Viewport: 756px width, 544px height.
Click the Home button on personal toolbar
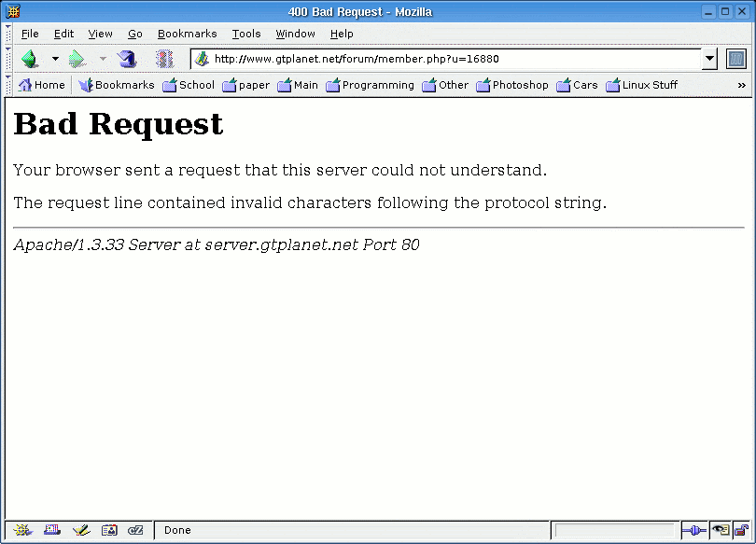[x=41, y=85]
